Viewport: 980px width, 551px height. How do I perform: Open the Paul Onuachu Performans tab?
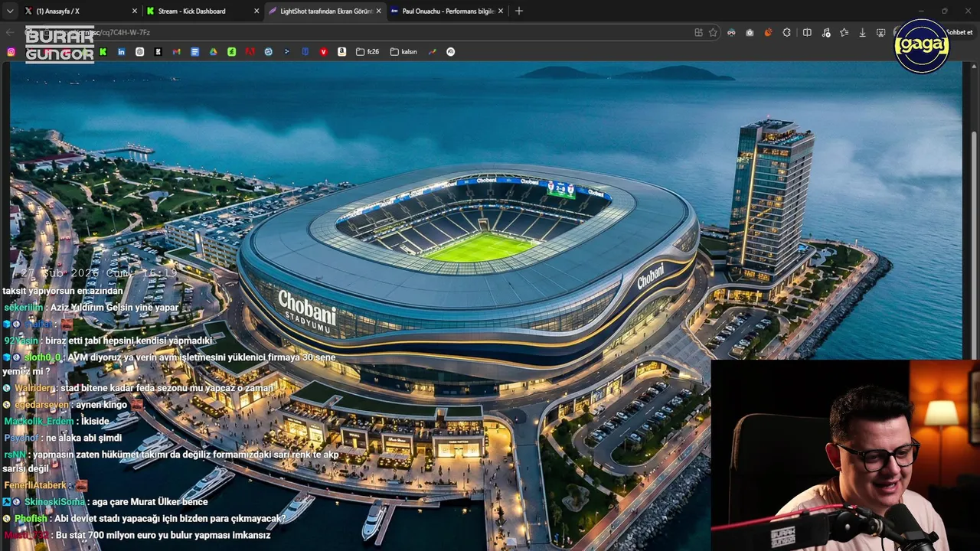tap(446, 11)
